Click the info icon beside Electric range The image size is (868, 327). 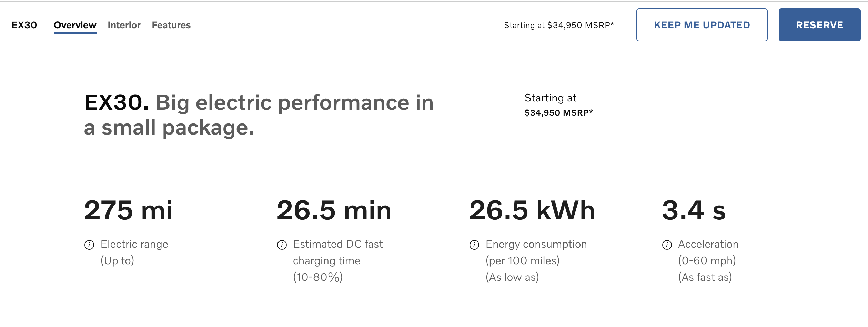(x=89, y=245)
